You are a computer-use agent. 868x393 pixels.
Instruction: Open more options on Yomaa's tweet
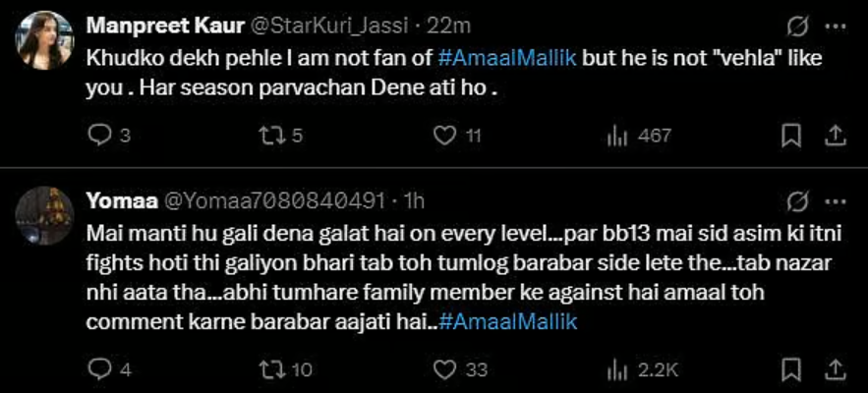tap(834, 202)
